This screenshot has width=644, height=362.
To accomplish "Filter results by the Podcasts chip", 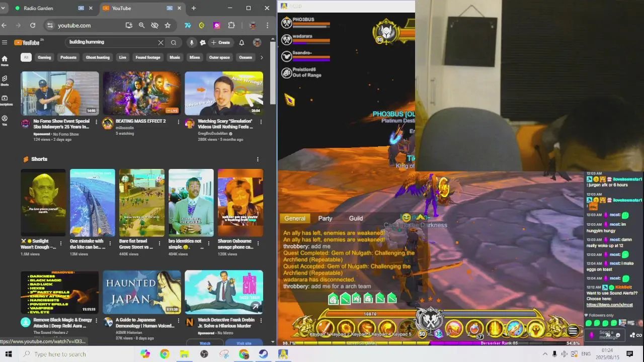I will coord(68,57).
